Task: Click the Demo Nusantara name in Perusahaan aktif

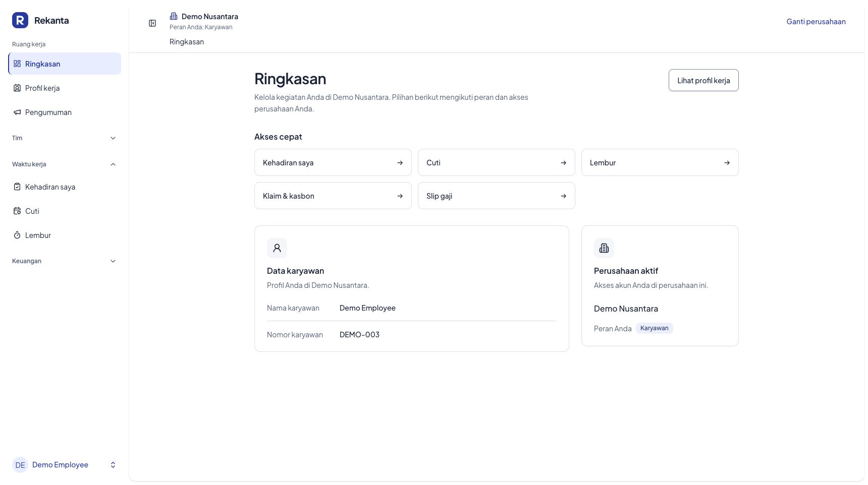Action: [x=626, y=309]
